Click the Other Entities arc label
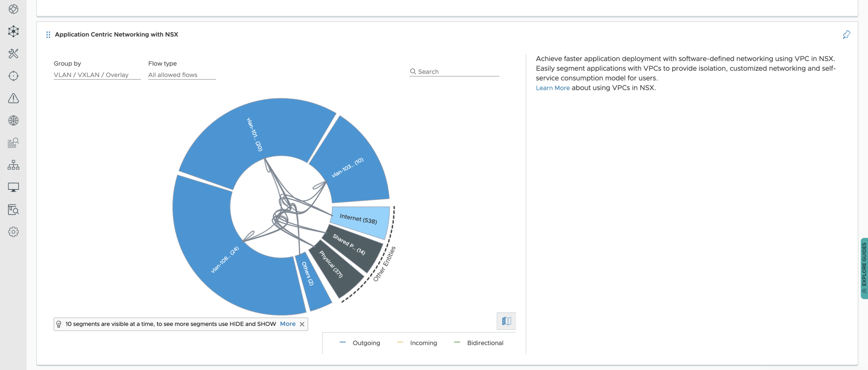 click(384, 264)
